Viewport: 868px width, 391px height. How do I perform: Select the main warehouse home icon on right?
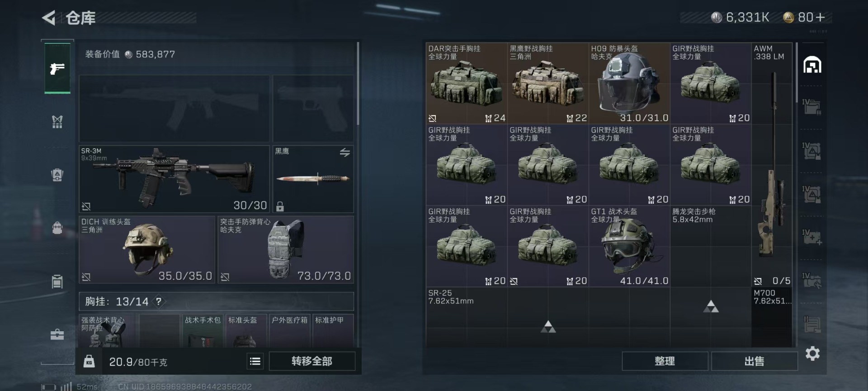tap(812, 65)
